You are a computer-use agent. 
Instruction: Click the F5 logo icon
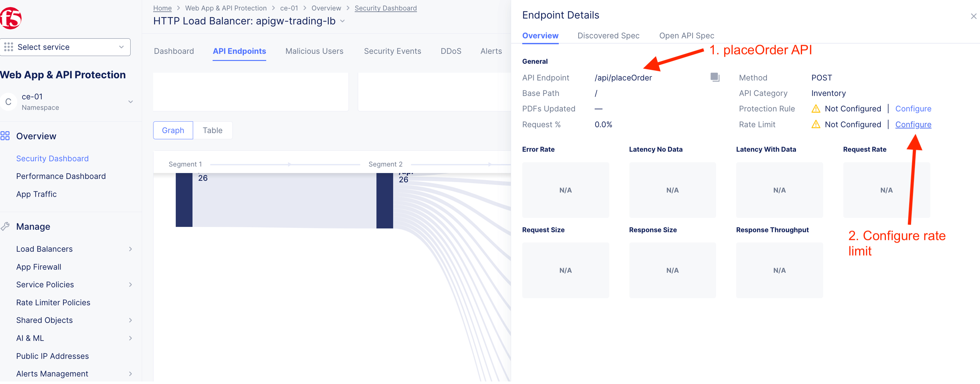click(x=10, y=18)
